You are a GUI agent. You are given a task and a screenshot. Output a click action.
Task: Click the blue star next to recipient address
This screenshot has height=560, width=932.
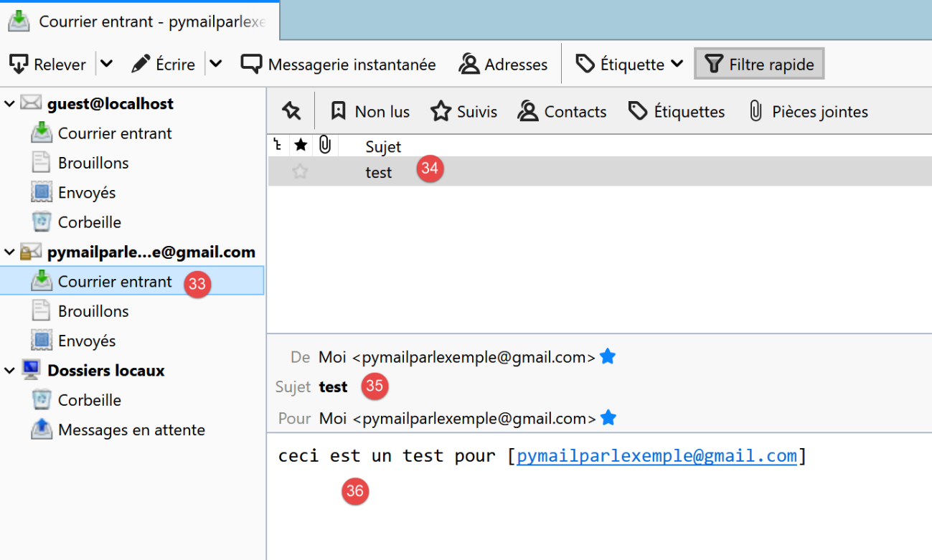(608, 418)
